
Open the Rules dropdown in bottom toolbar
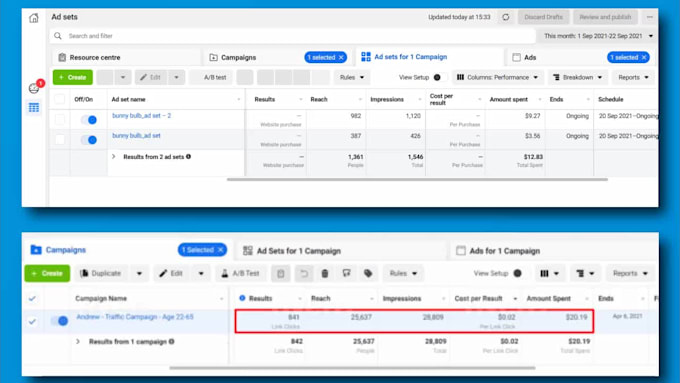pos(403,273)
